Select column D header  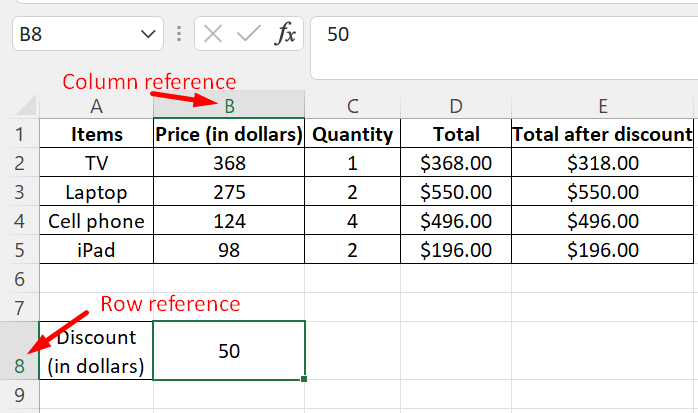456,106
